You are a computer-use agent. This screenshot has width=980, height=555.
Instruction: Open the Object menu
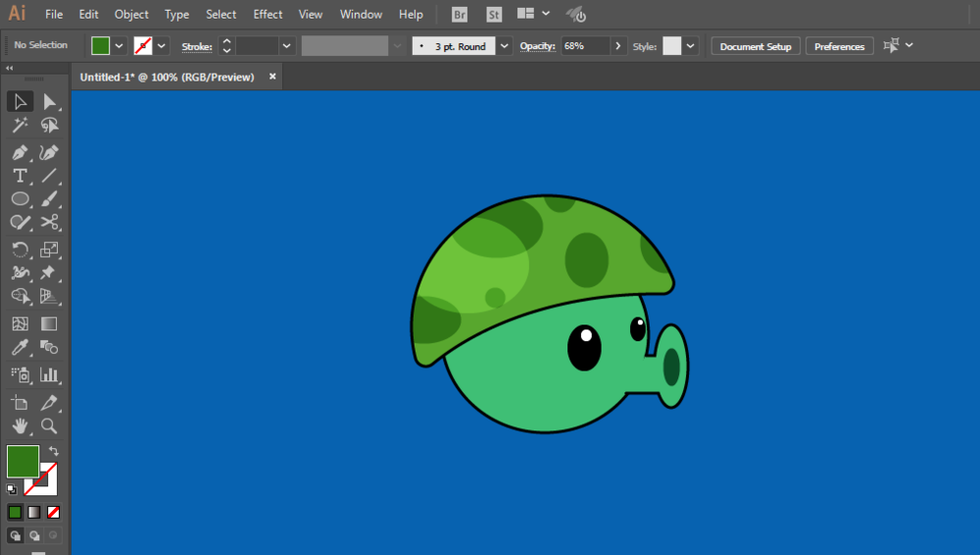click(x=131, y=15)
